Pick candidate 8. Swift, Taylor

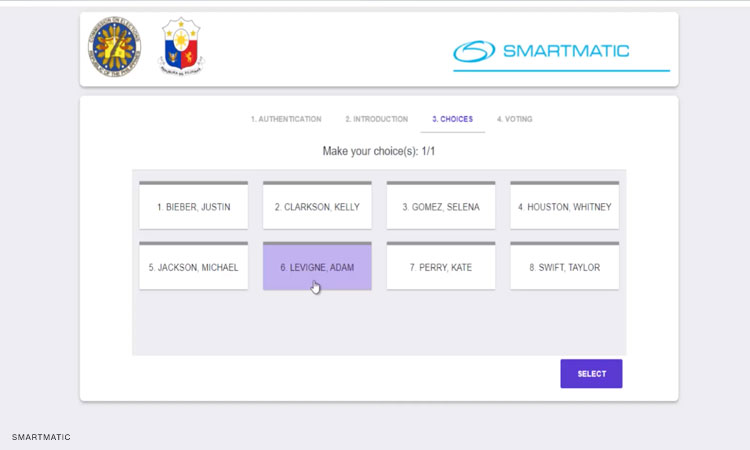(x=564, y=267)
